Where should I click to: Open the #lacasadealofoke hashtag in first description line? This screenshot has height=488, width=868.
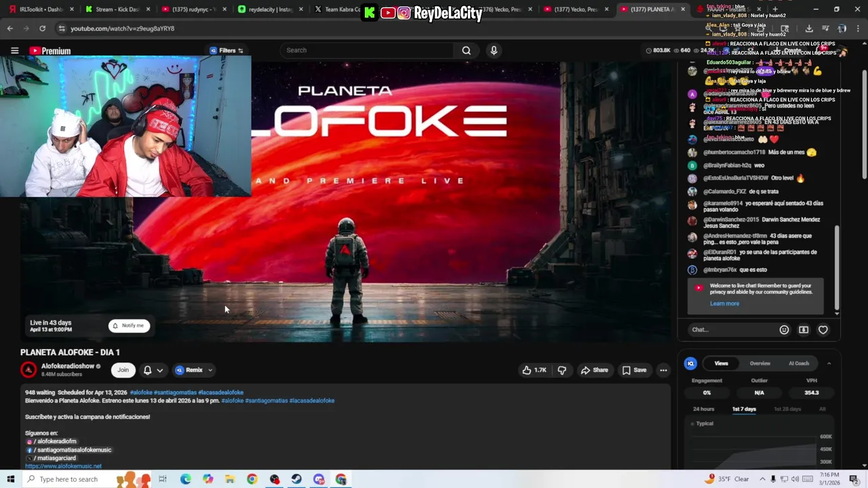pyautogui.click(x=220, y=392)
